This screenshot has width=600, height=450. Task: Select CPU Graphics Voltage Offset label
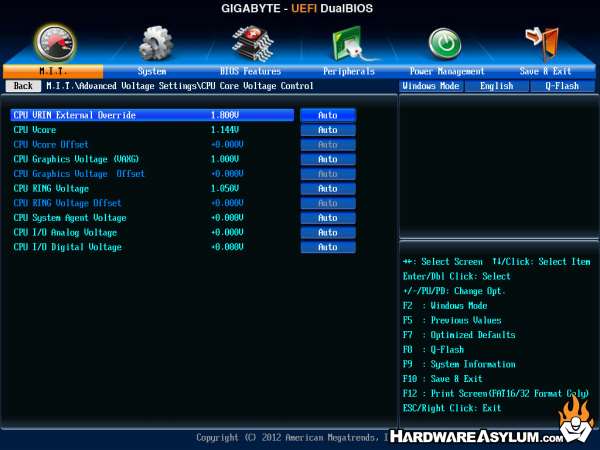pyautogui.click(x=79, y=174)
